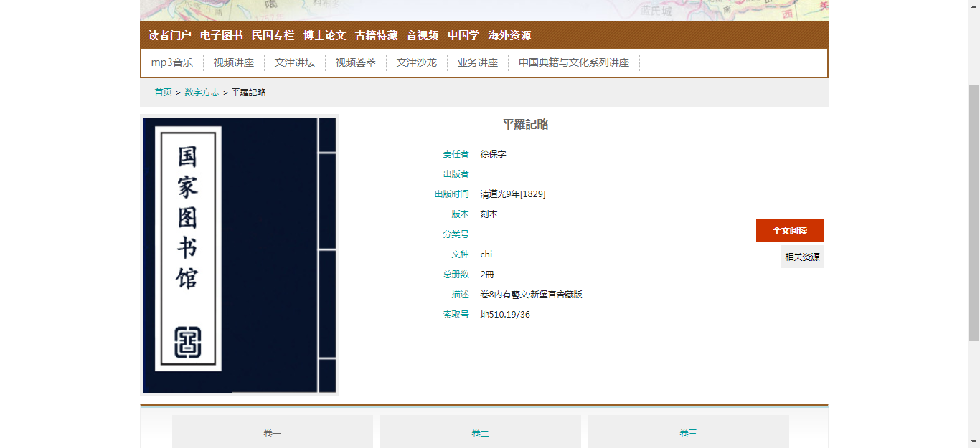980x448 pixels.
Task: Go to 海外资源 section
Action: tap(510, 35)
